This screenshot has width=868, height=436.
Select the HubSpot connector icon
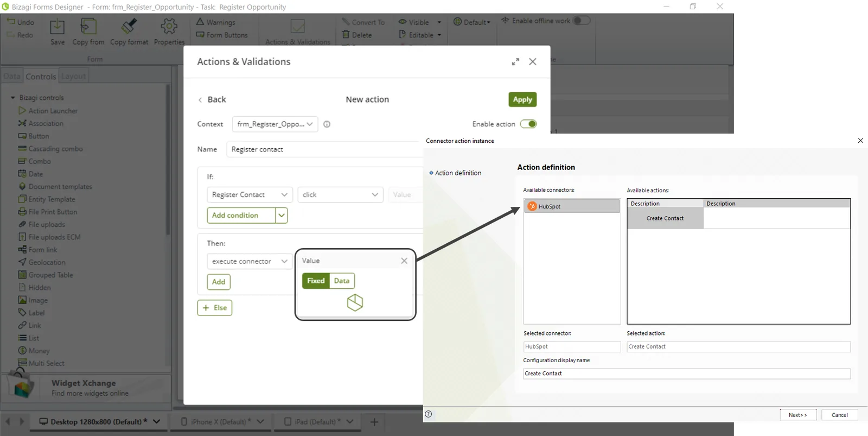[x=532, y=206]
